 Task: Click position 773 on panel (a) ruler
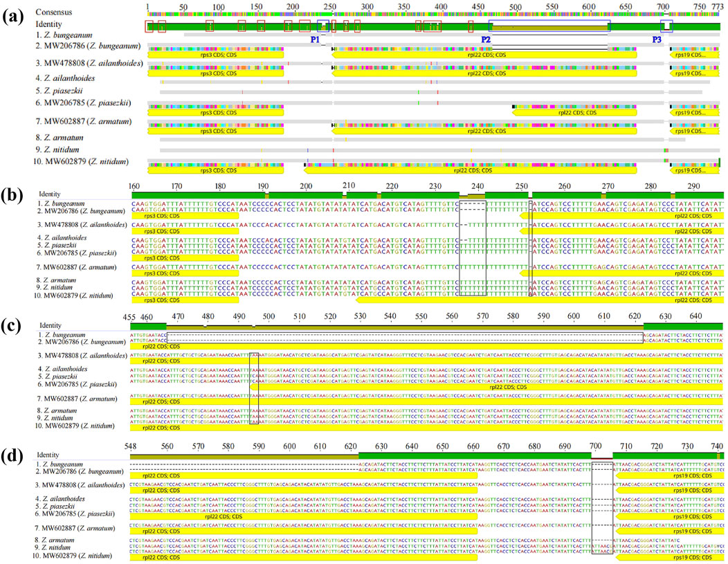coord(718,7)
